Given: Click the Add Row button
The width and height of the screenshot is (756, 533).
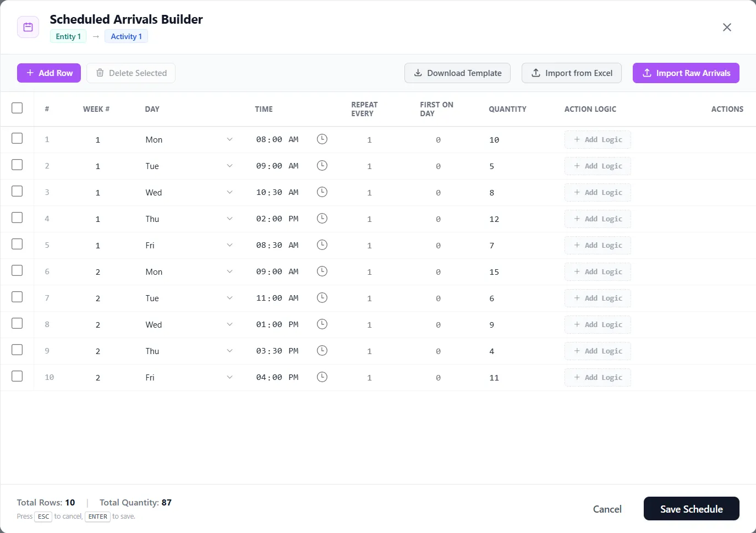Looking at the screenshot, I should coord(49,73).
